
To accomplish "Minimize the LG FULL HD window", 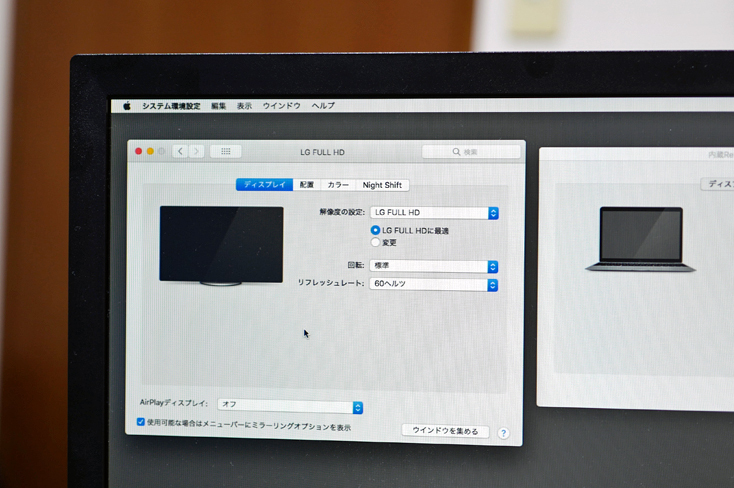I will pyautogui.click(x=150, y=151).
